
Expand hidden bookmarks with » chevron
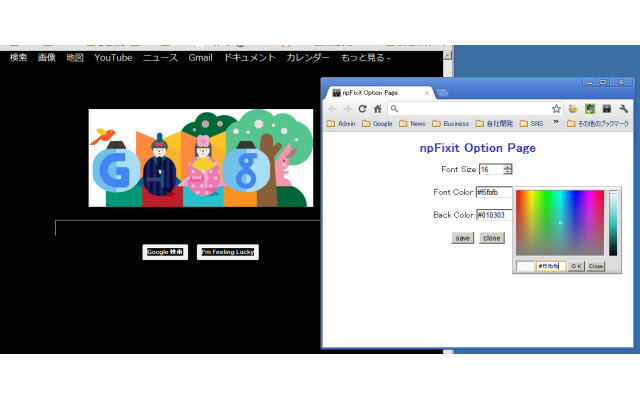pos(556,122)
